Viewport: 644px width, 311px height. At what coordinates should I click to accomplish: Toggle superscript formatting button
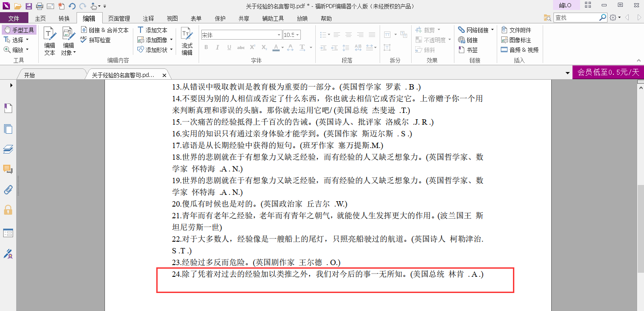253,47
